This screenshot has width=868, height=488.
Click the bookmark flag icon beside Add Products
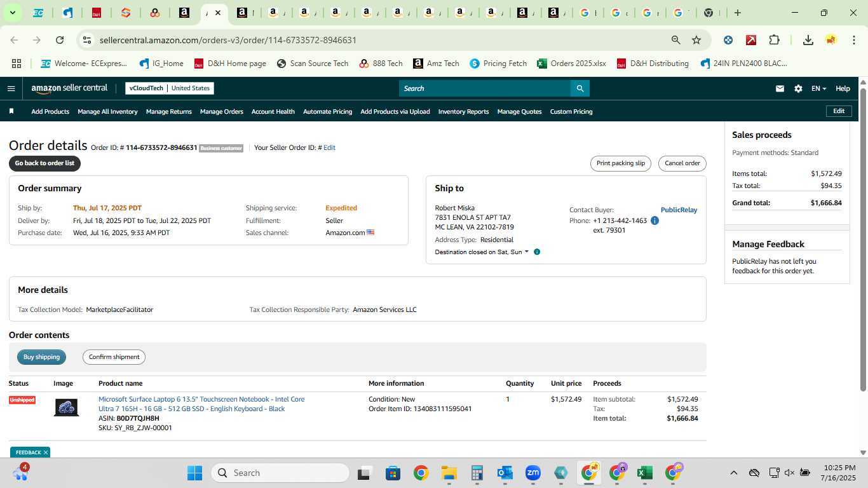11,111
